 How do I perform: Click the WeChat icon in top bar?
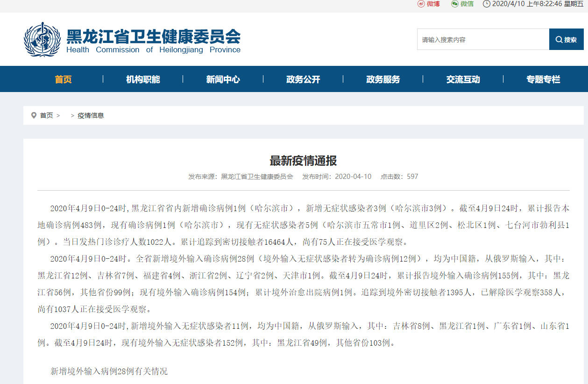click(x=454, y=4)
